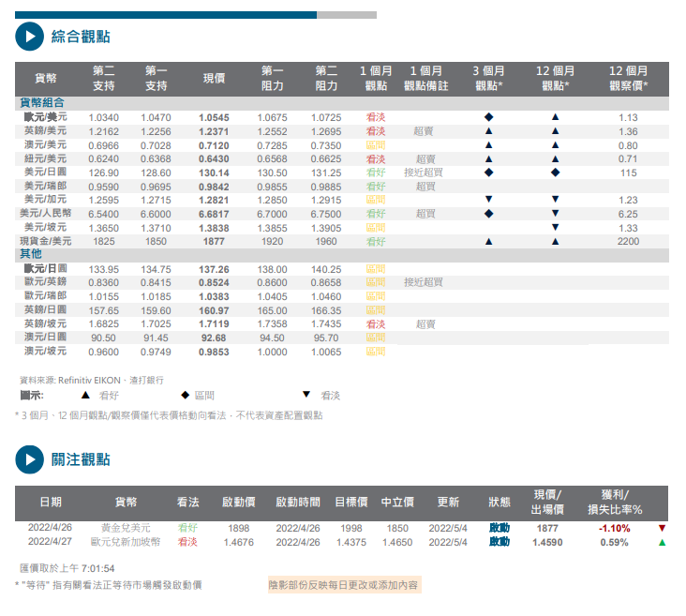Click the 3個月 diamond in 歐元/美元 row

pos(488,117)
